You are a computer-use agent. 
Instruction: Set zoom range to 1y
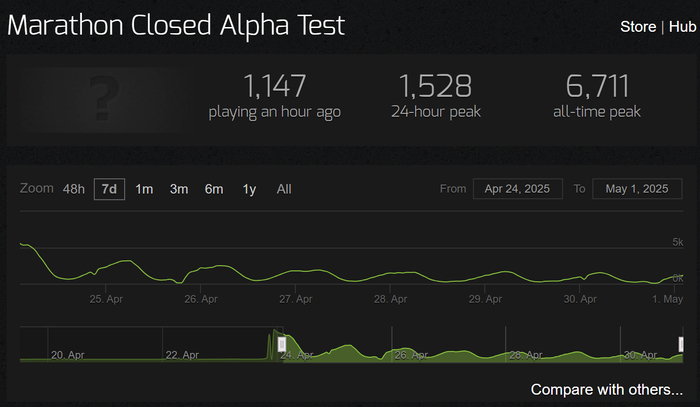click(x=249, y=189)
